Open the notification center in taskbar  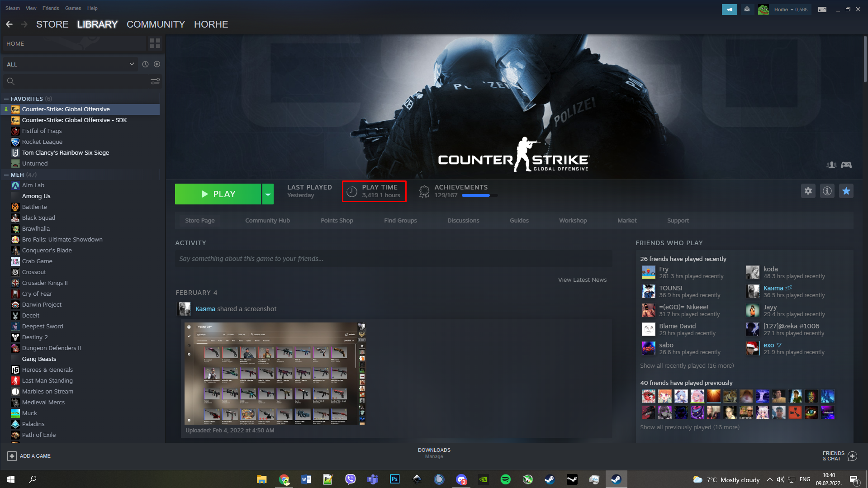[x=854, y=479]
